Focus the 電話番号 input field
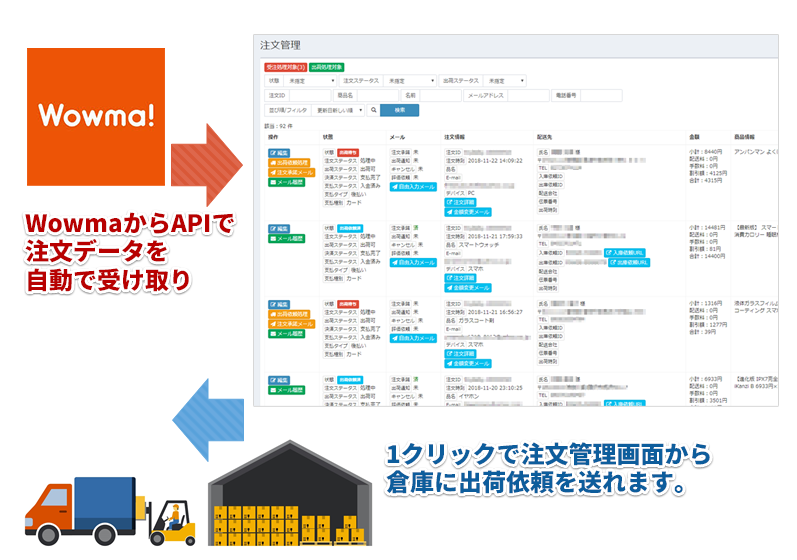 (601, 96)
